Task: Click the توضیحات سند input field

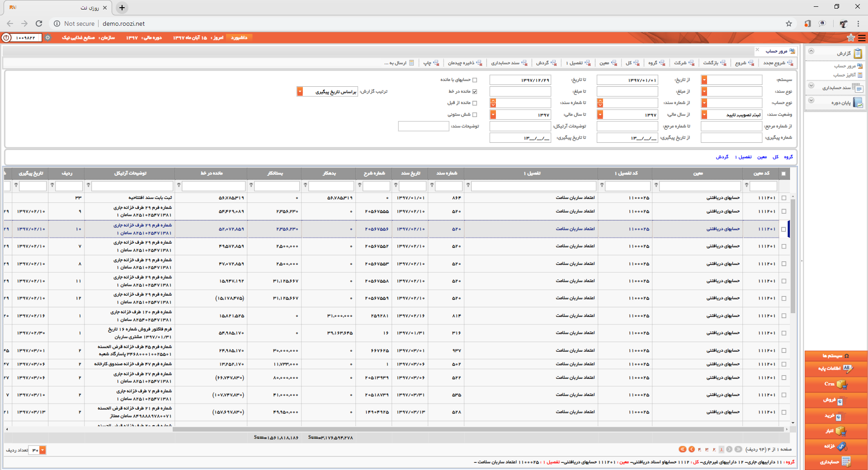Action: (423, 126)
